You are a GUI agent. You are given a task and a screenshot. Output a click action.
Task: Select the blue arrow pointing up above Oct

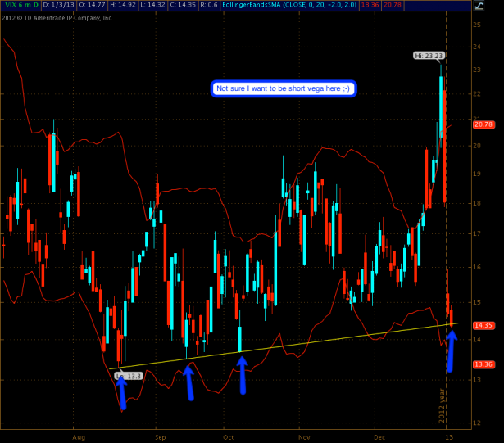pyautogui.click(x=242, y=380)
